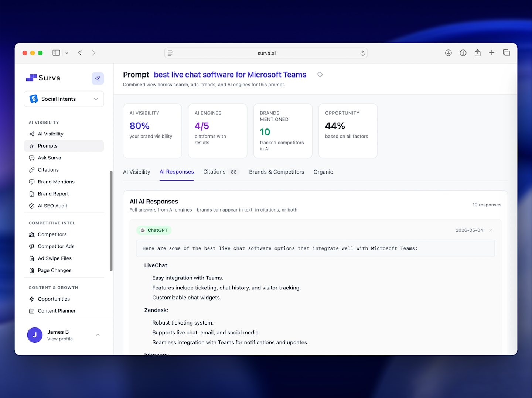The image size is (532, 398).
Task: Click the AI Visibility 80% stat card
Action: pos(152,131)
